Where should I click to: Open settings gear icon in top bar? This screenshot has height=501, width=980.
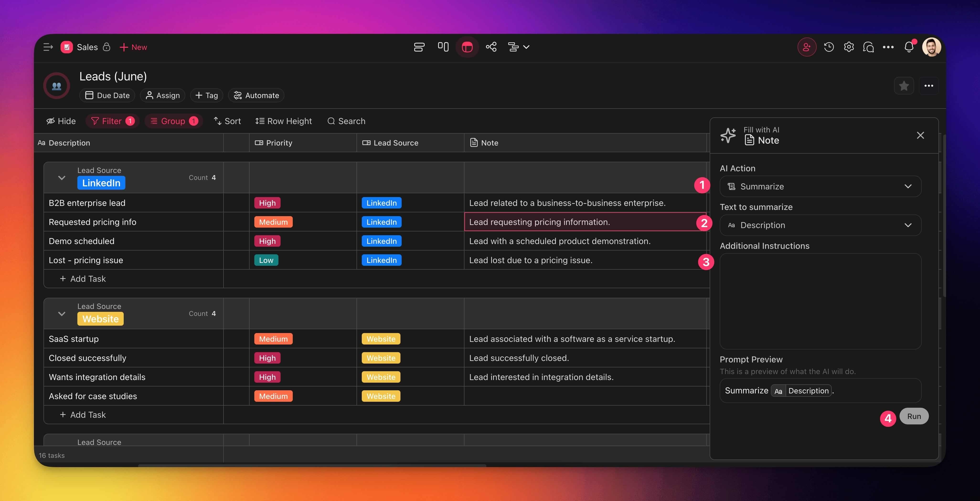(849, 47)
